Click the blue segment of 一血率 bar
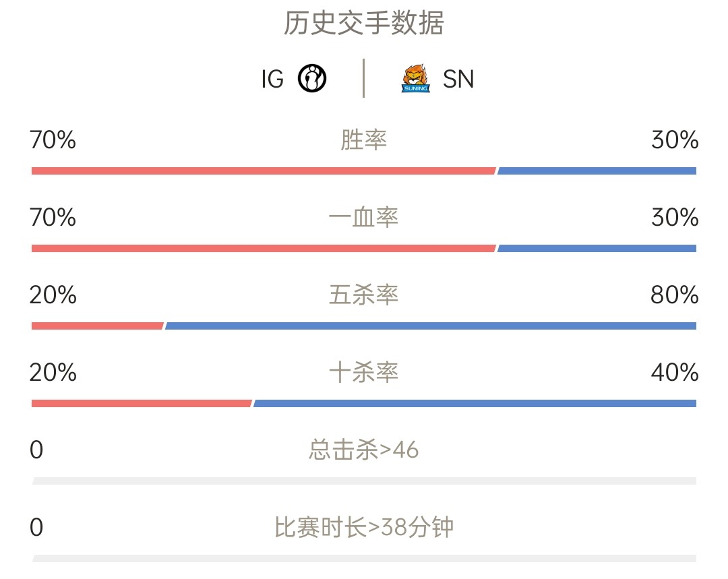The width and height of the screenshot is (728, 579). click(597, 249)
